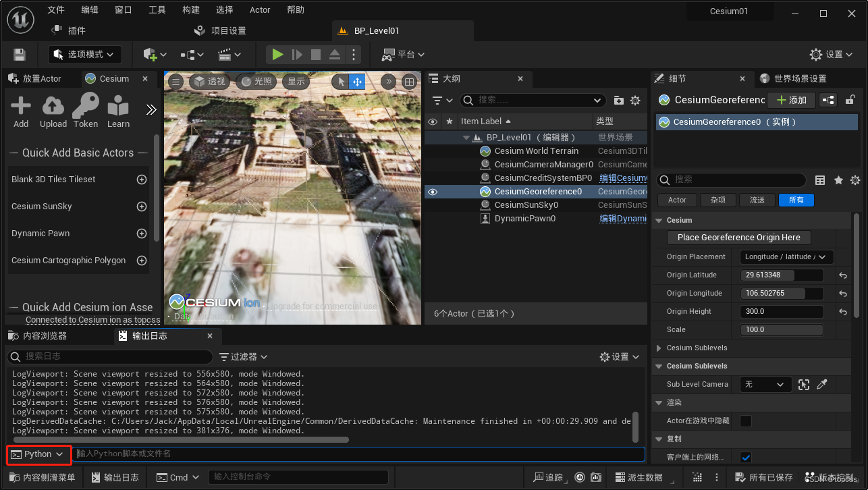
Task: Click the Stop playback button
Action: tap(315, 55)
